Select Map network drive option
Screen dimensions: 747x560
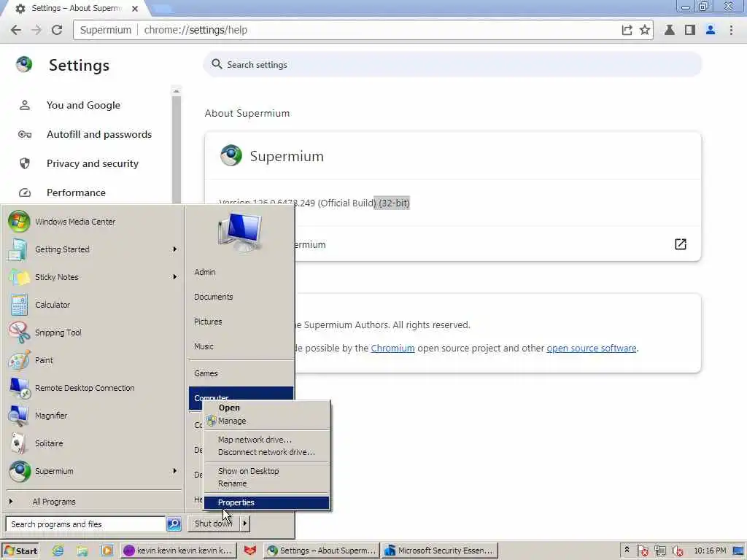point(266,440)
